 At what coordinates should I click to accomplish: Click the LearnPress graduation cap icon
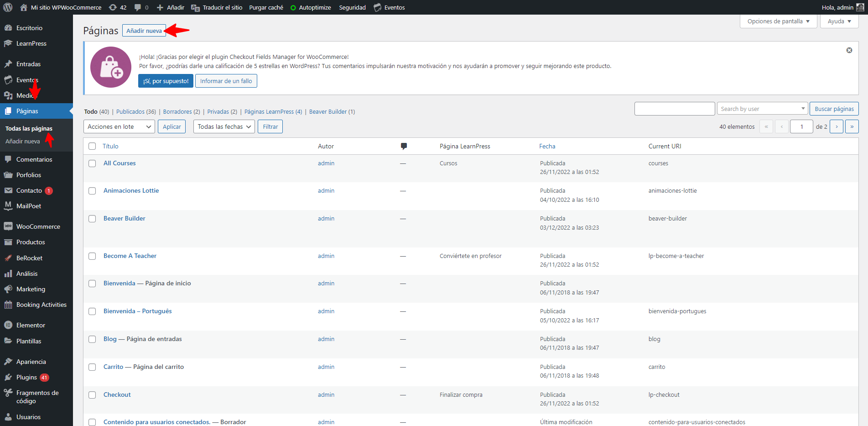pyautogui.click(x=8, y=43)
